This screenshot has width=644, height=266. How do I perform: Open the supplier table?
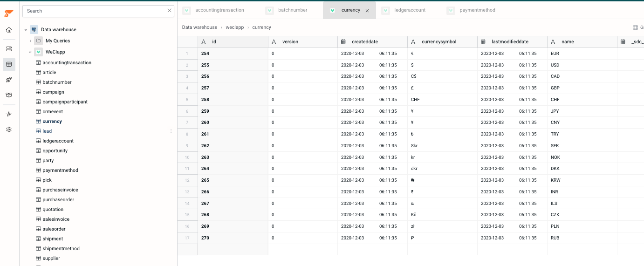(x=51, y=258)
